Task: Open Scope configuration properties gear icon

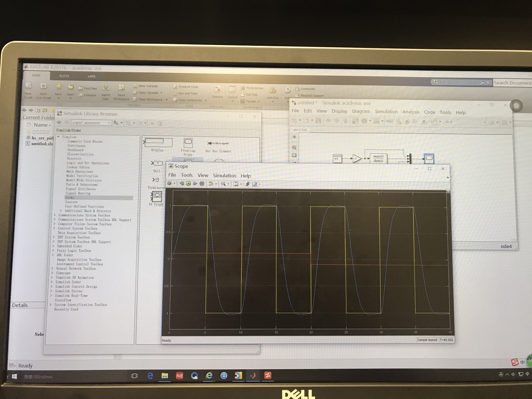Action: tap(169, 183)
